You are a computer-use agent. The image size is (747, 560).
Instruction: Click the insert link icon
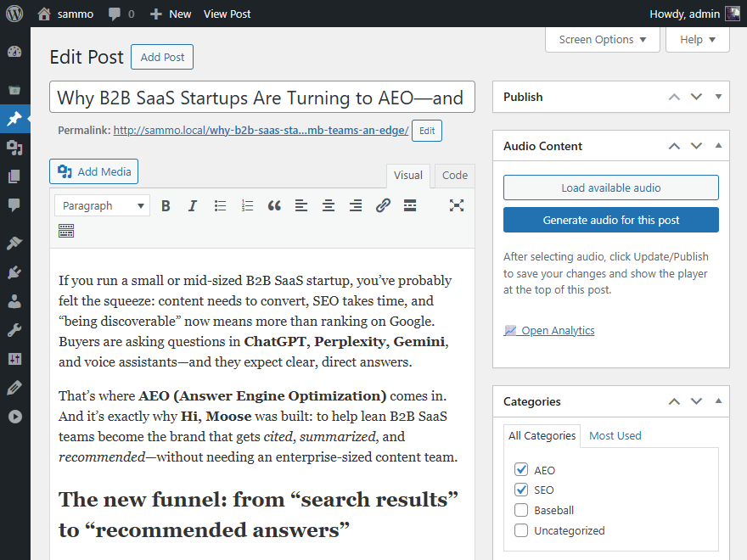pyautogui.click(x=383, y=205)
